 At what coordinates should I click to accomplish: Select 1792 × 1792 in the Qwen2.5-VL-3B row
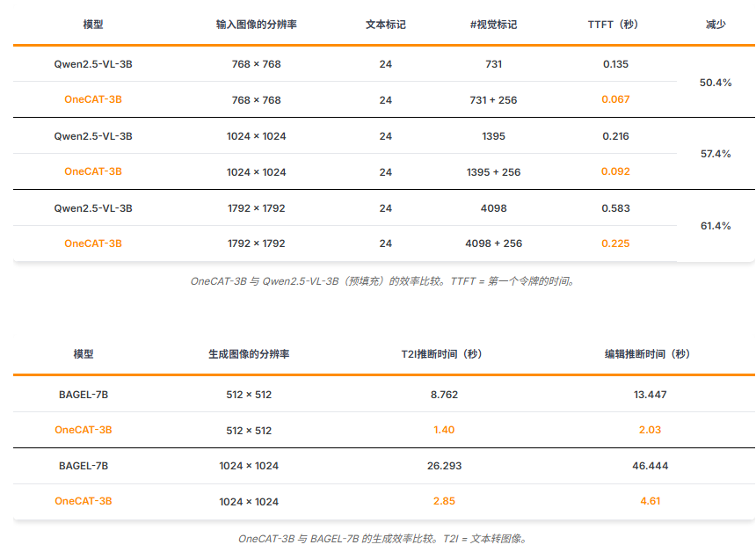256,208
